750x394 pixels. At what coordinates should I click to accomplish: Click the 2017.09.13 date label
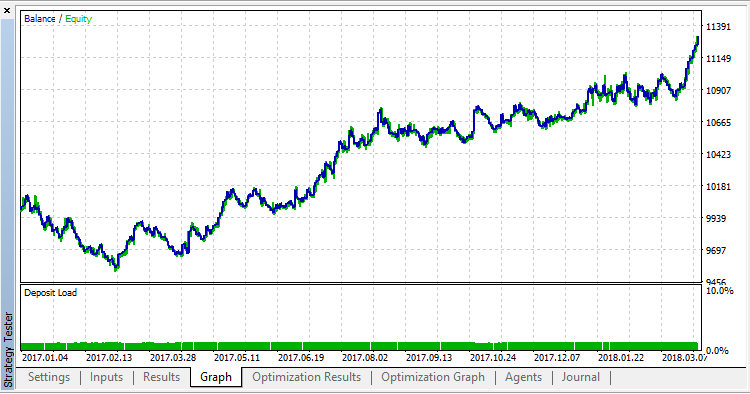429,358
